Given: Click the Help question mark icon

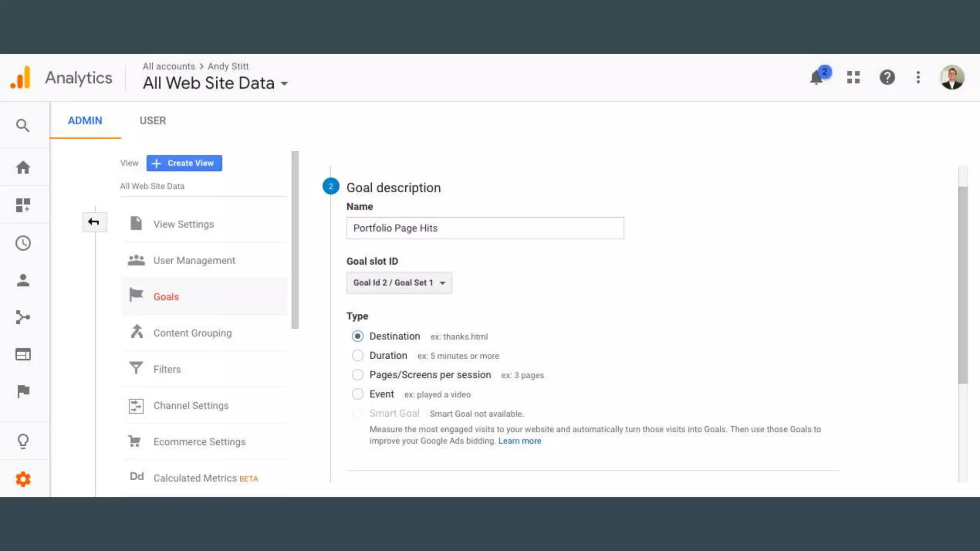Looking at the screenshot, I should click(x=887, y=77).
